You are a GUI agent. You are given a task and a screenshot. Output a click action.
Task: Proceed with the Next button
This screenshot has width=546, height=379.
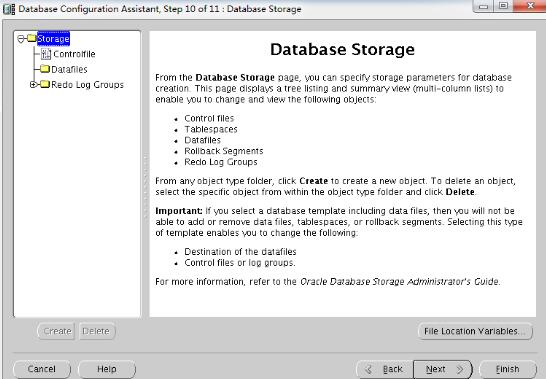443,369
